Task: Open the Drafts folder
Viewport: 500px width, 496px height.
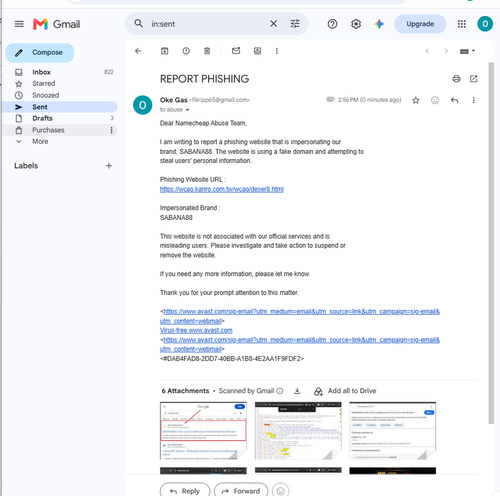Action: (60, 118)
